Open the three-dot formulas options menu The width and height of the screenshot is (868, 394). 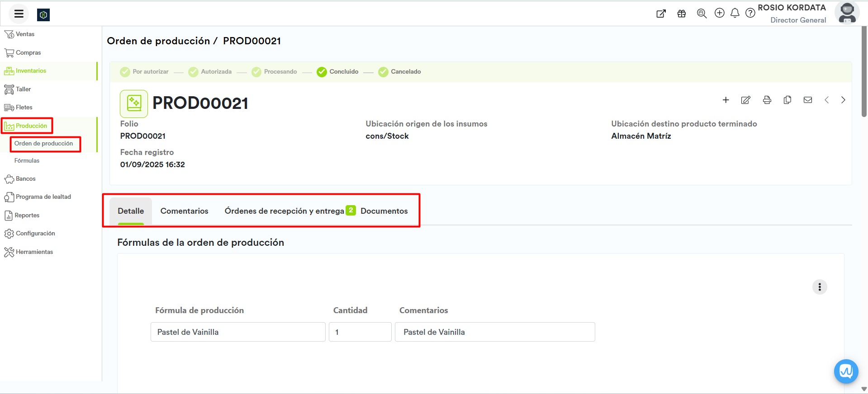(820, 287)
